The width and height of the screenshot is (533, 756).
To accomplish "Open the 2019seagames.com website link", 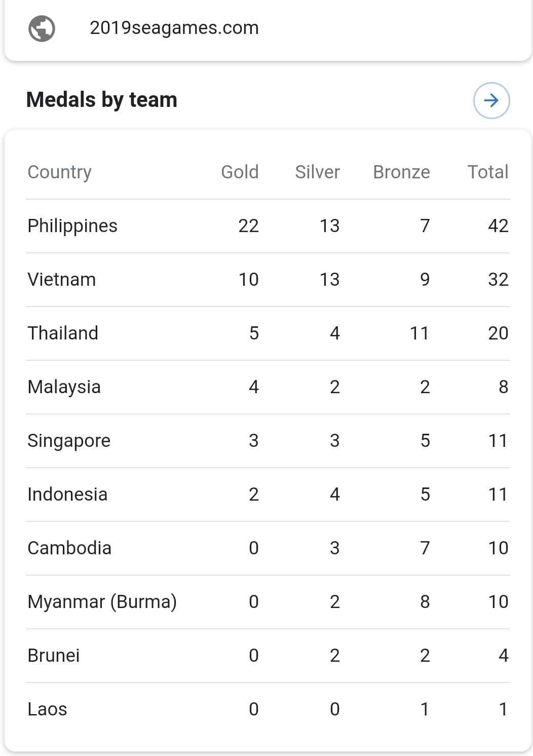I will click(x=174, y=28).
